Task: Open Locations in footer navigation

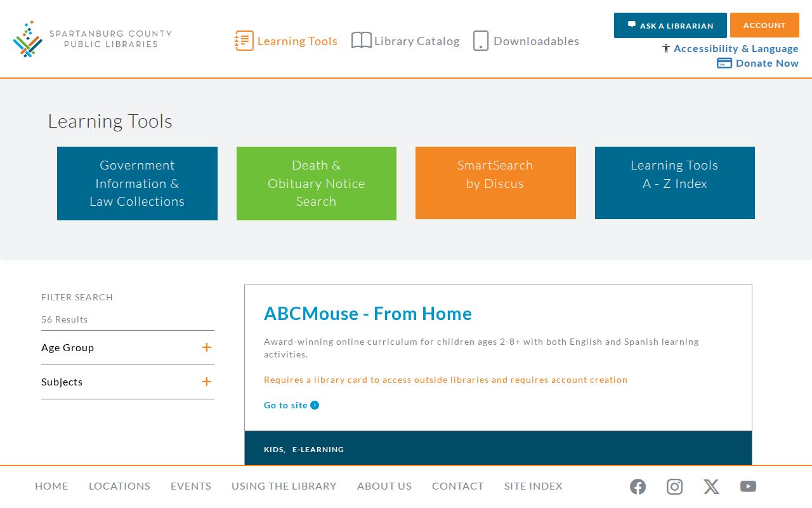Action: [119, 486]
